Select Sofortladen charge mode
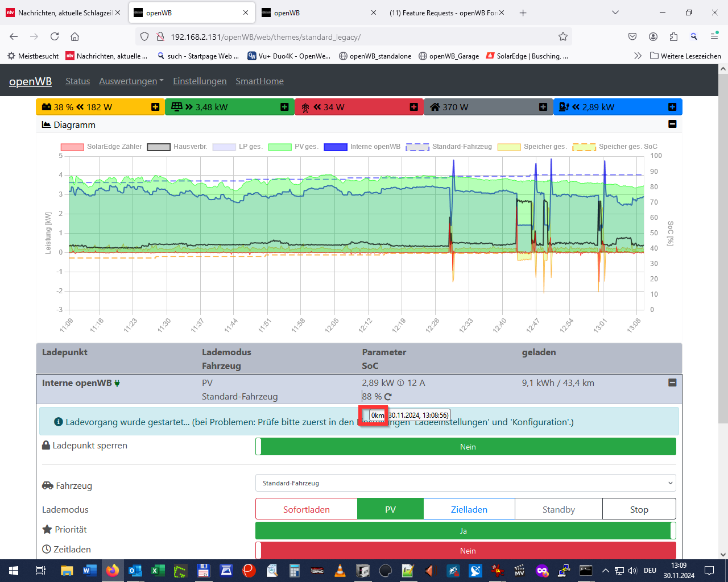 coord(307,509)
